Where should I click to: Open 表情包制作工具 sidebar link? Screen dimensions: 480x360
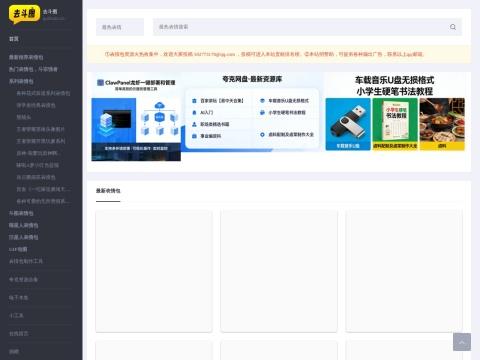click(x=26, y=261)
